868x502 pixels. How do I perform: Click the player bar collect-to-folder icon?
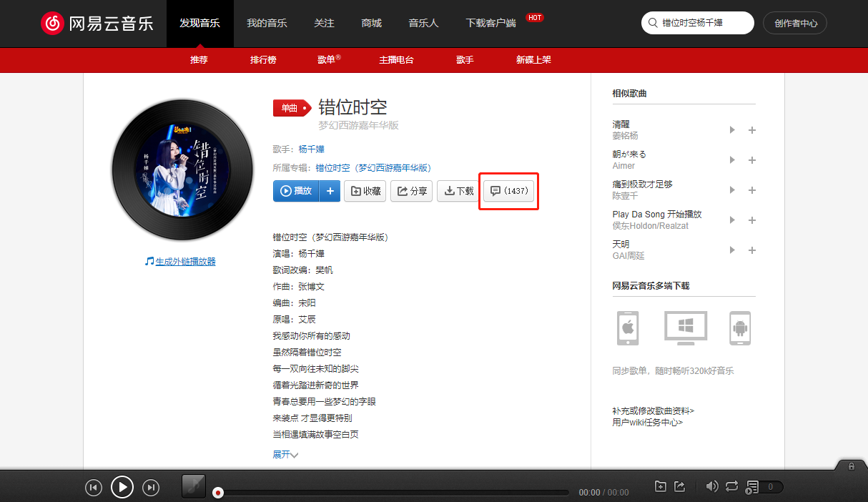click(661, 487)
